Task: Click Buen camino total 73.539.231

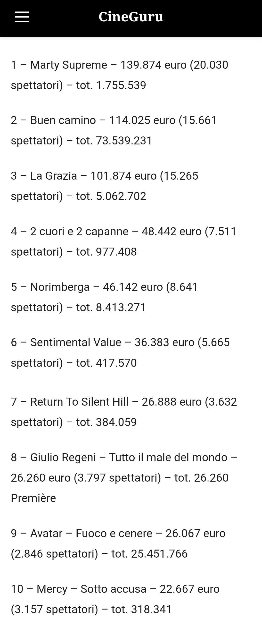Action: (x=124, y=141)
